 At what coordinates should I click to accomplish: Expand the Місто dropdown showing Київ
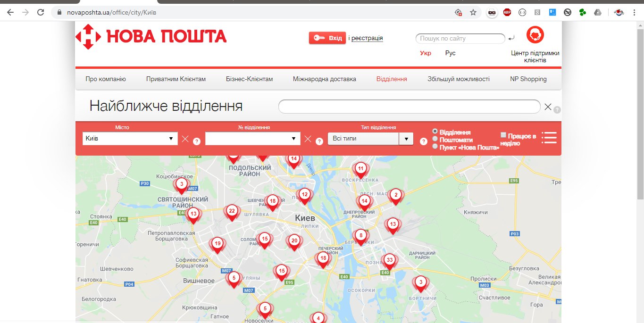click(x=130, y=139)
